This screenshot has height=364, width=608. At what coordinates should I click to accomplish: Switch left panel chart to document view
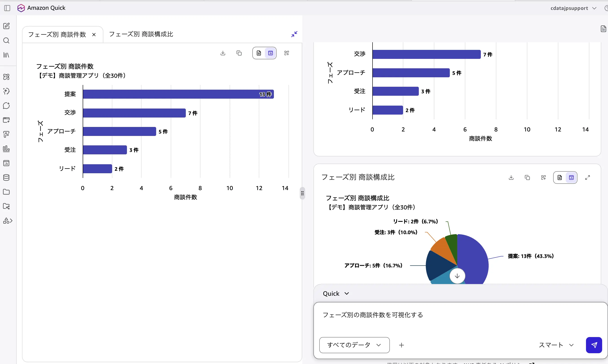[x=259, y=53]
